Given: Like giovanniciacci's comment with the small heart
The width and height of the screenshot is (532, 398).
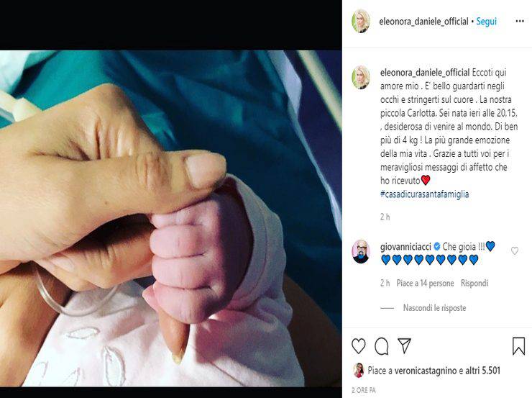Looking at the screenshot, I should (x=514, y=251).
